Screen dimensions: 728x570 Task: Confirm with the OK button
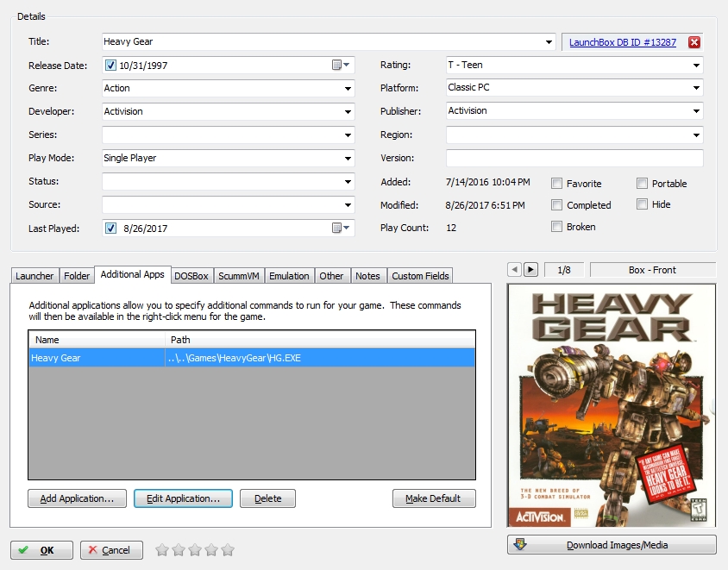[41, 550]
